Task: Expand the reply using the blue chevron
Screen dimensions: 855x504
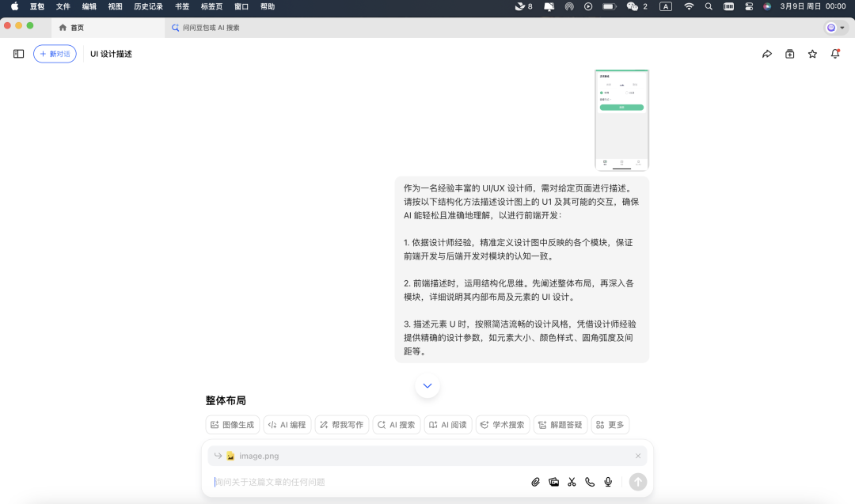Action: point(427,385)
